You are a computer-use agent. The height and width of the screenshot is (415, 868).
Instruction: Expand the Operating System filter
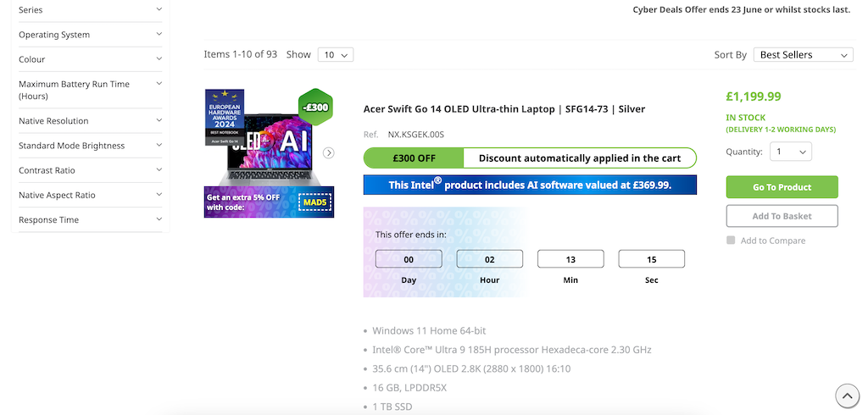(90, 35)
